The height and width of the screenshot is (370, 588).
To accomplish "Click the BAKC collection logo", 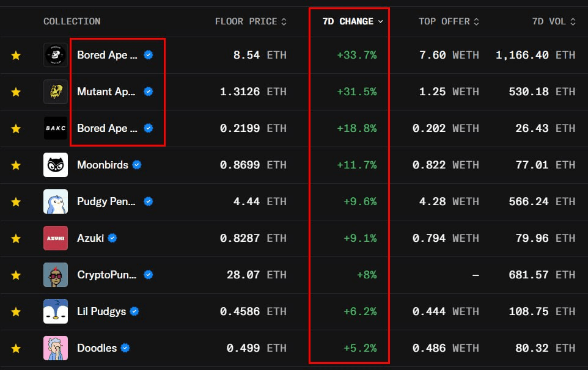I will [56, 128].
